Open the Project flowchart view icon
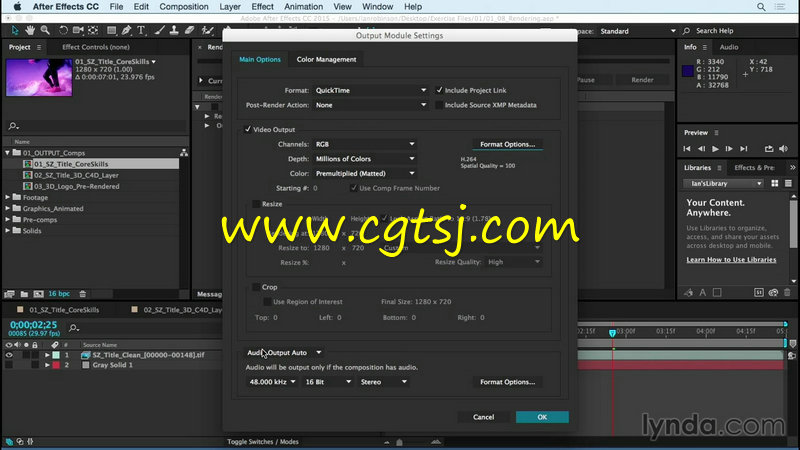 click(x=184, y=153)
